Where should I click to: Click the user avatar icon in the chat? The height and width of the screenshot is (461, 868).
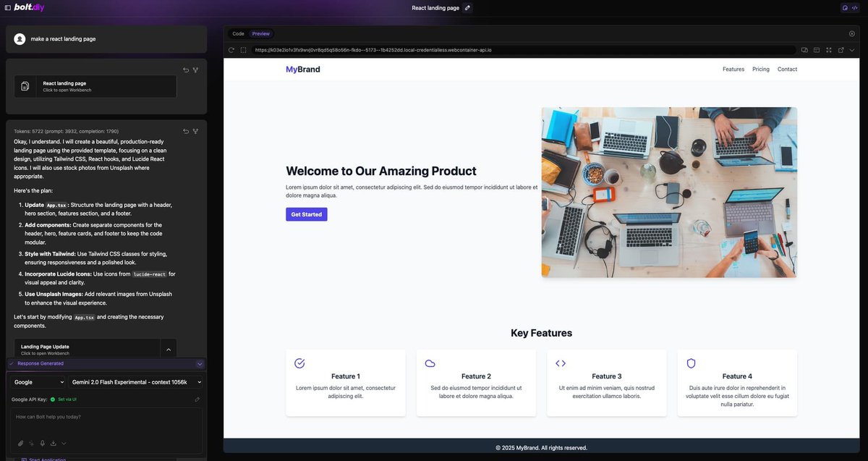[20, 39]
